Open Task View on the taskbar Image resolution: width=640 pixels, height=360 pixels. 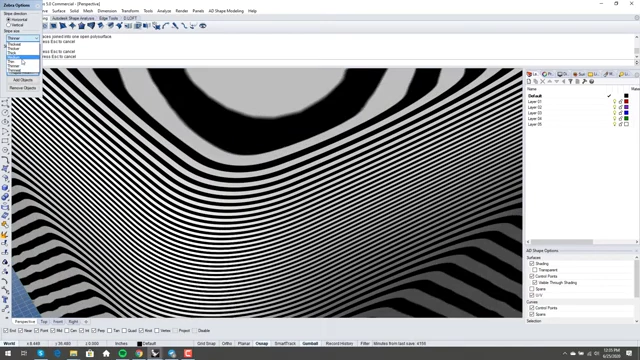coord(24,353)
